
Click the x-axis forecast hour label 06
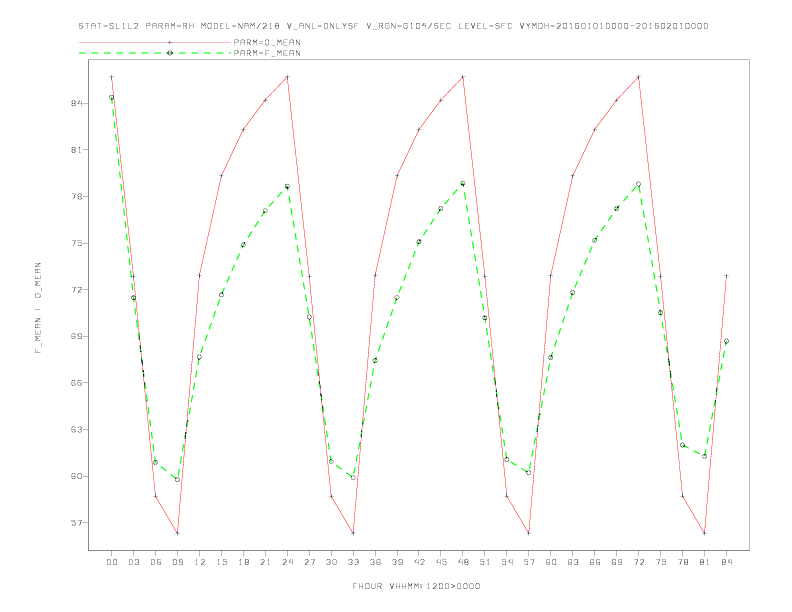point(156,562)
